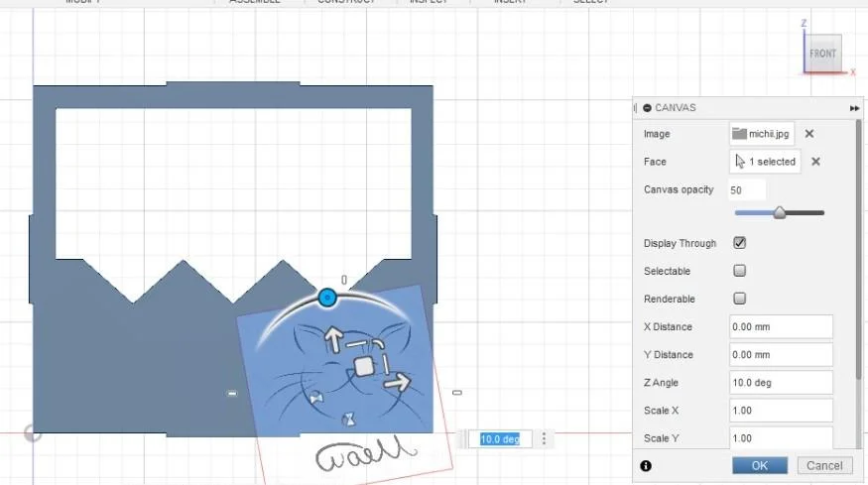Image resolution: width=868 pixels, height=485 pixels.
Task: Click the X Distance input field
Action: tap(781, 326)
